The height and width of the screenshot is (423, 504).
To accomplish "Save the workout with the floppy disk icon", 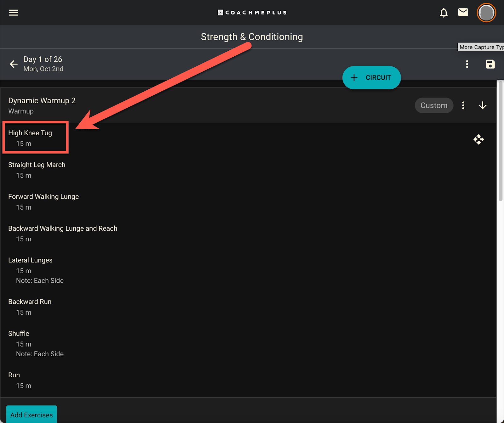I will click(490, 64).
